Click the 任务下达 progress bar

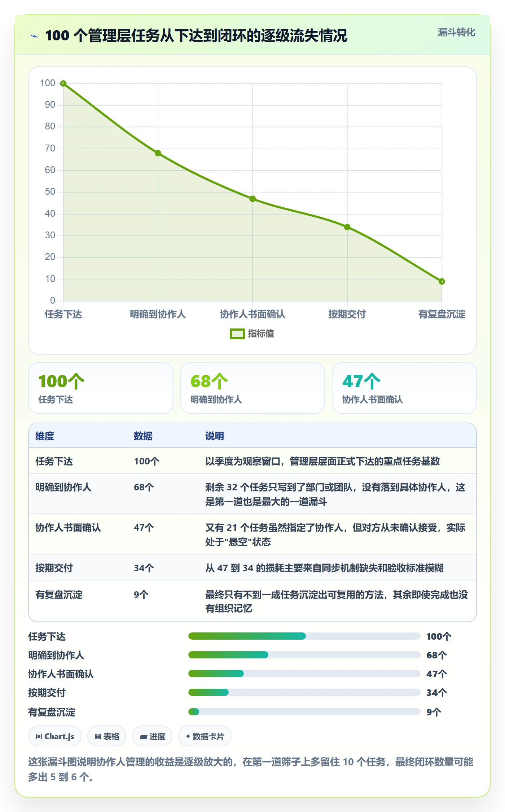click(304, 636)
